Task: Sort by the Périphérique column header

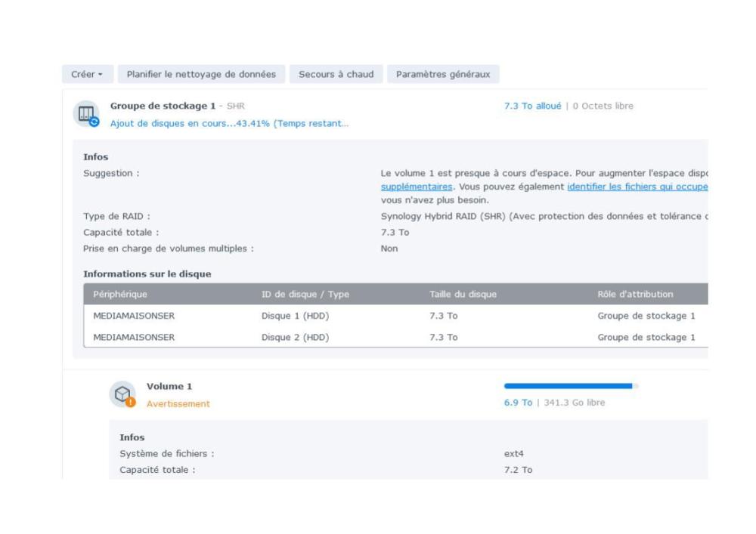Action: click(x=120, y=294)
